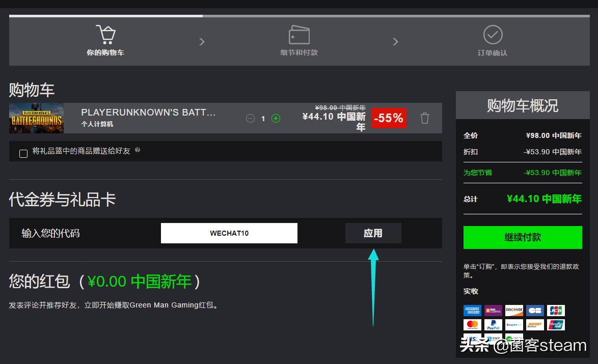Image resolution: width=598 pixels, height=364 pixels.
Task: Click the checkout progress bar at top
Action: pyautogui.click(x=300, y=16)
